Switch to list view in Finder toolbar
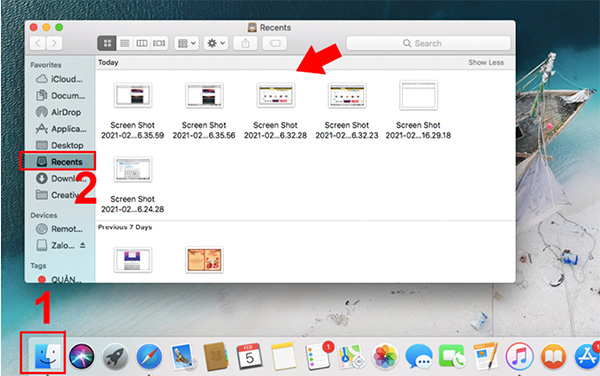 tap(125, 43)
